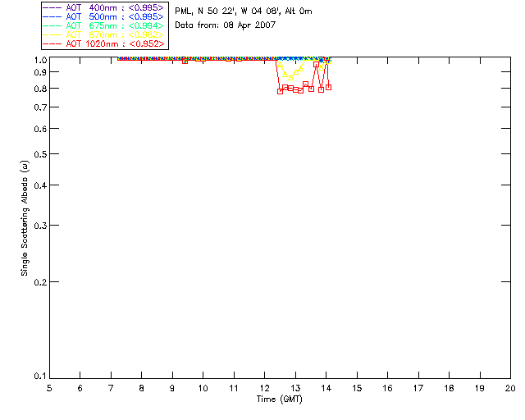Click the x-axis tick label 12
This screenshot has width=525, height=420.
(x=264, y=388)
